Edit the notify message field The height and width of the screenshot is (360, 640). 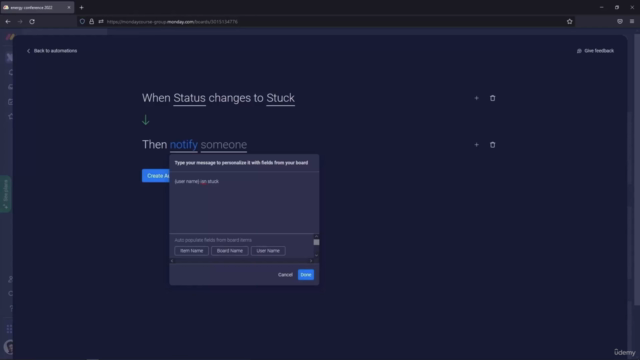pyautogui.click(x=184, y=144)
